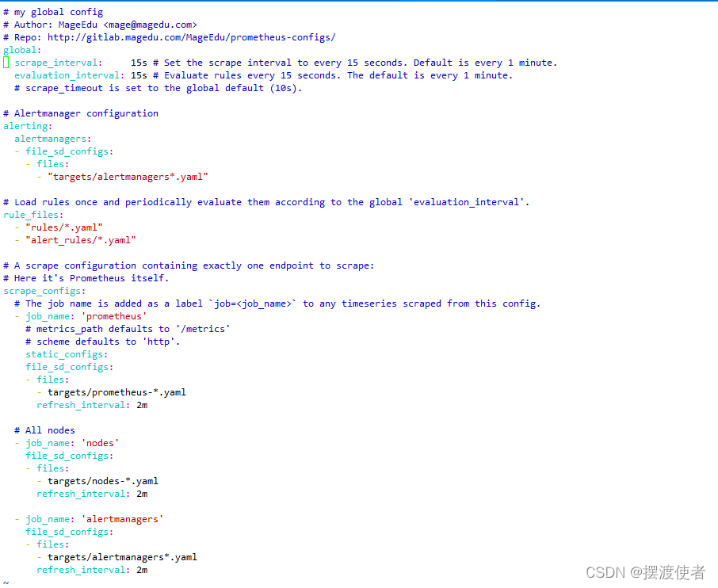Click the 'scrape_interval:' key
Screen dimensions: 718x588
click(58, 63)
